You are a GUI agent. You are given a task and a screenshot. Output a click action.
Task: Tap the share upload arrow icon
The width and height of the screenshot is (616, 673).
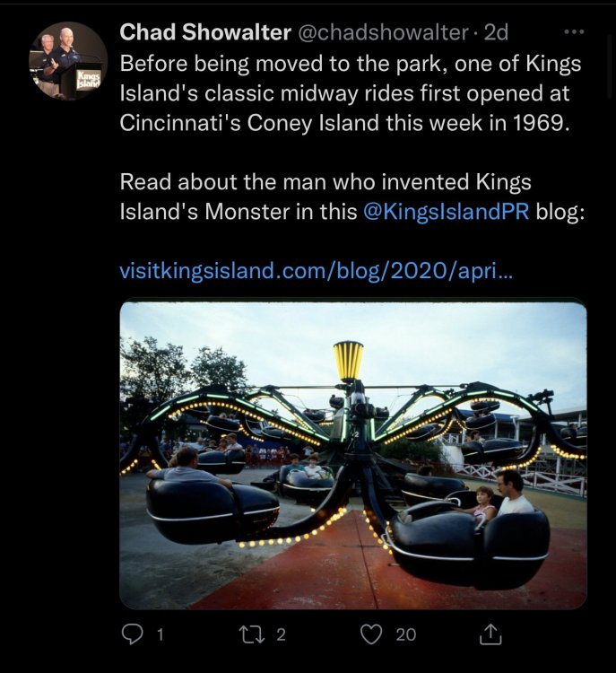point(490,634)
